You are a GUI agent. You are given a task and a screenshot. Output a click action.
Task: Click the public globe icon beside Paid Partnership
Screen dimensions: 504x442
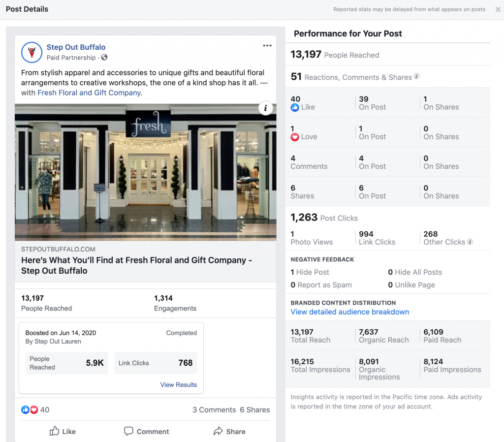104,57
